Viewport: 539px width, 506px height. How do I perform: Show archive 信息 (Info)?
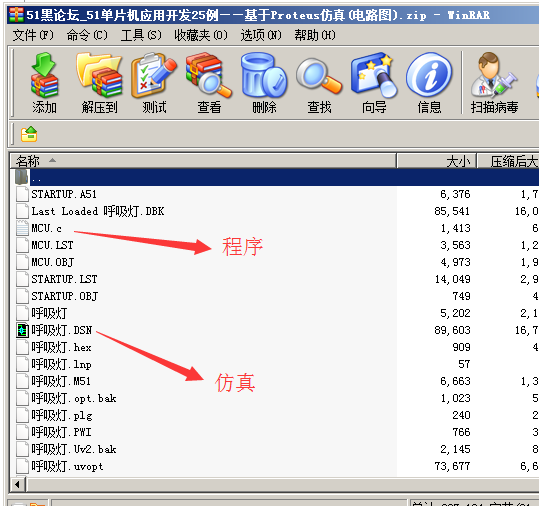429,75
